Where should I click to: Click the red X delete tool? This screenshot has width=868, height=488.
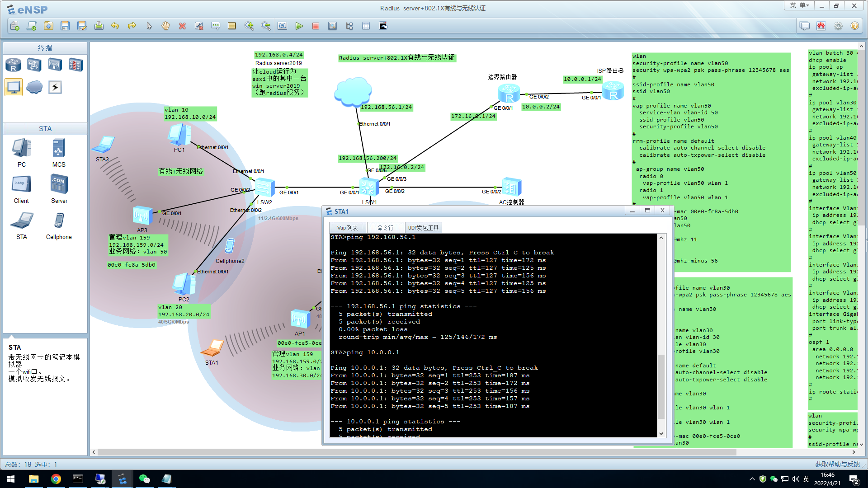click(182, 26)
